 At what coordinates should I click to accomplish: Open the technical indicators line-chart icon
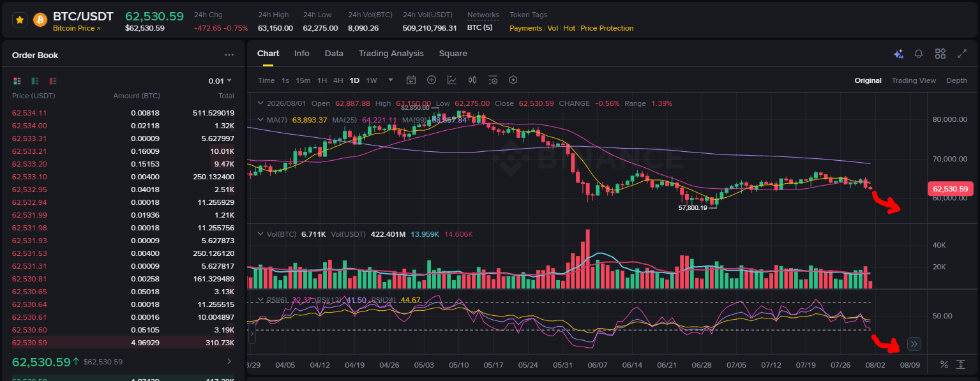click(x=452, y=80)
